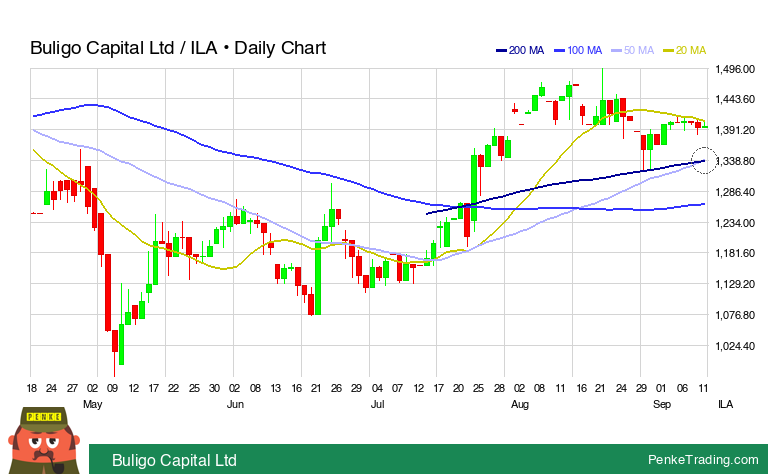Click the first date label 18
Viewport: 768px width, 474px height.
click(31, 388)
